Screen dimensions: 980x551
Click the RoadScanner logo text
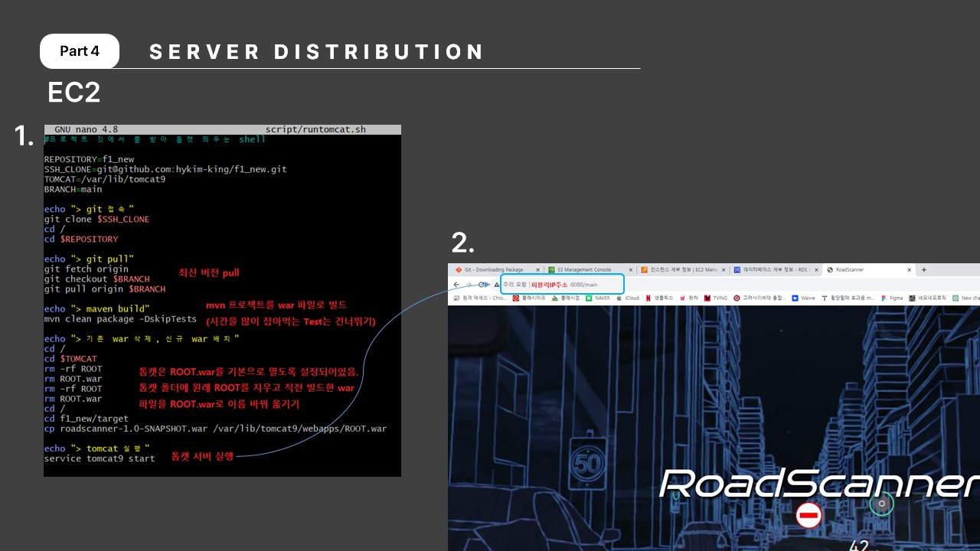819,484
